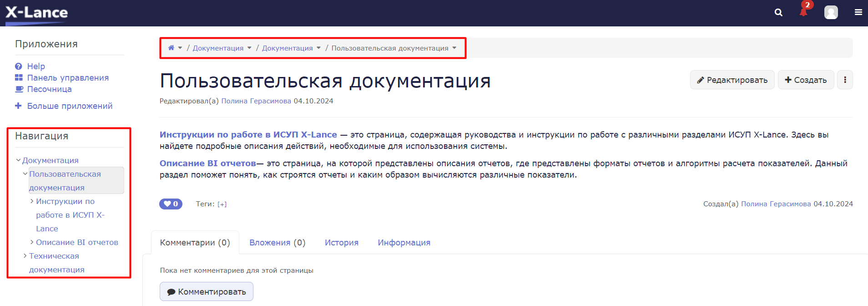The height and width of the screenshot is (306, 868).
Task: Open the Информация tab
Action: tap(404, 243)
